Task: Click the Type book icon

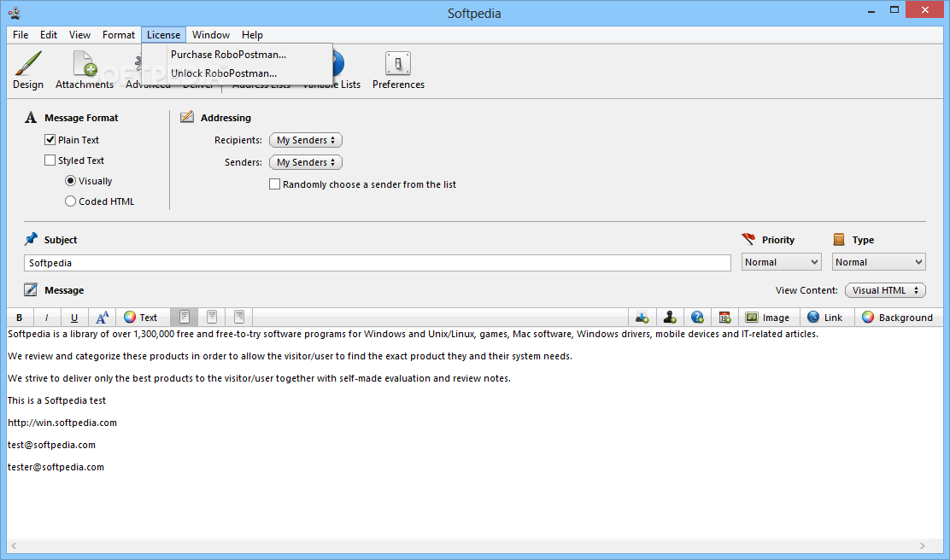Action: 839,240
